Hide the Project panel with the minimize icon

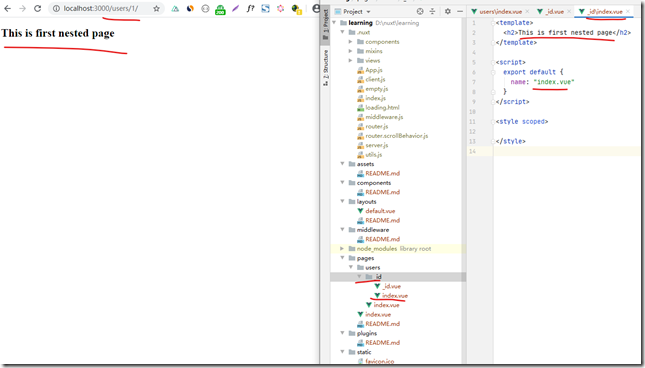click(x=460, y=12)
